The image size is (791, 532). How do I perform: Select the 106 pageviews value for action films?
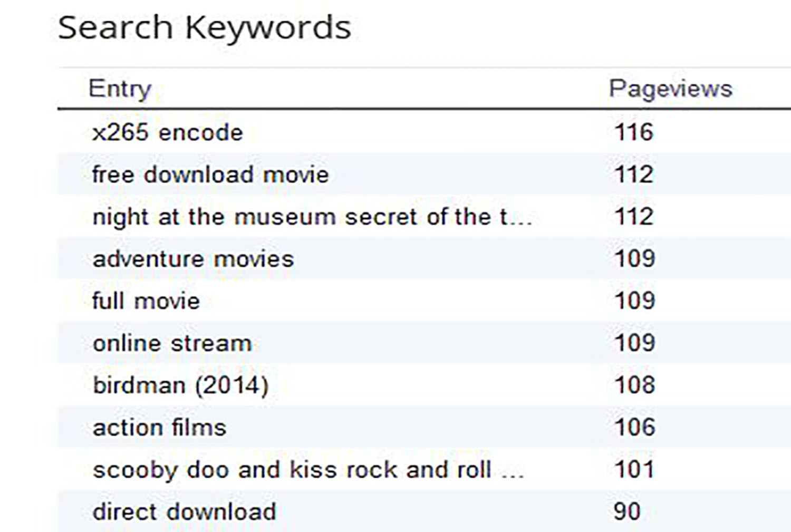pyautogui.click(x=635, y=428)
